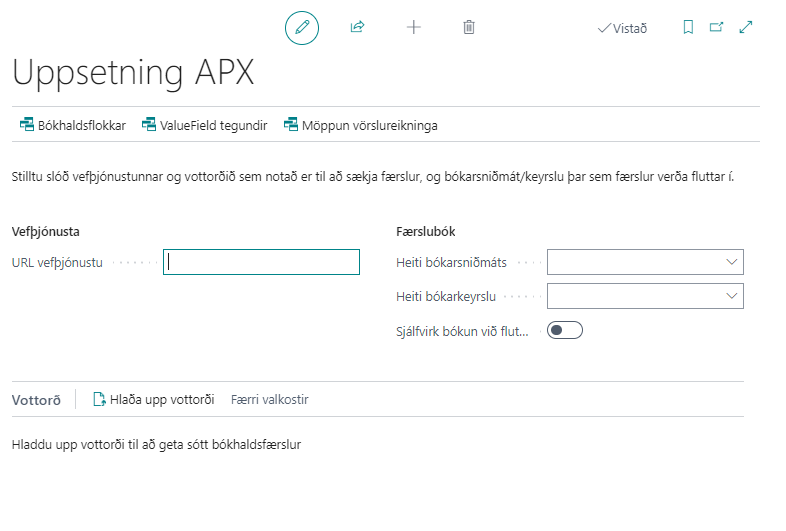The height and width of the screenshot is (531, 786).
Task: Click the bookmark icon
Action: coord(688,28)
